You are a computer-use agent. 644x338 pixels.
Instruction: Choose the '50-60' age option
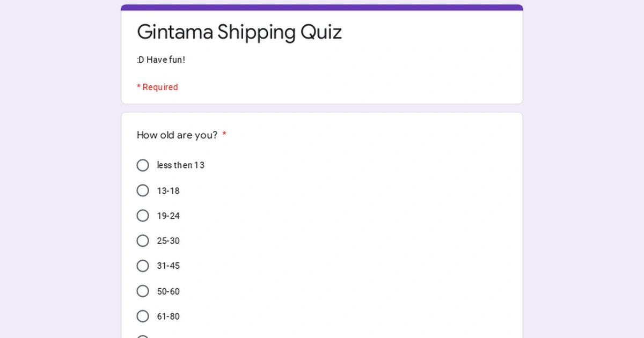tap(143, 291)
